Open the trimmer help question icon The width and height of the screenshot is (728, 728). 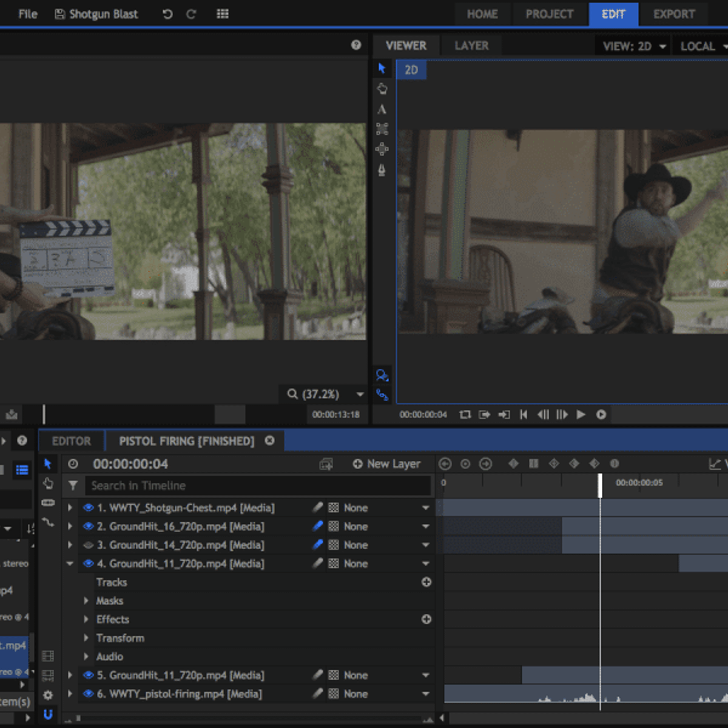pyautogui.click(x=356, y=45)
